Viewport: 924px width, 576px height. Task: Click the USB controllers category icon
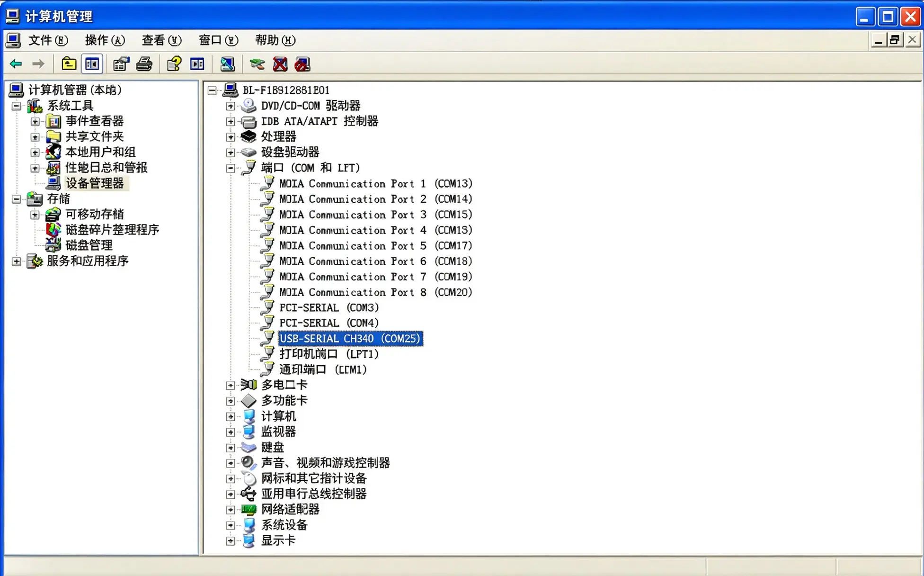point(249,494)
